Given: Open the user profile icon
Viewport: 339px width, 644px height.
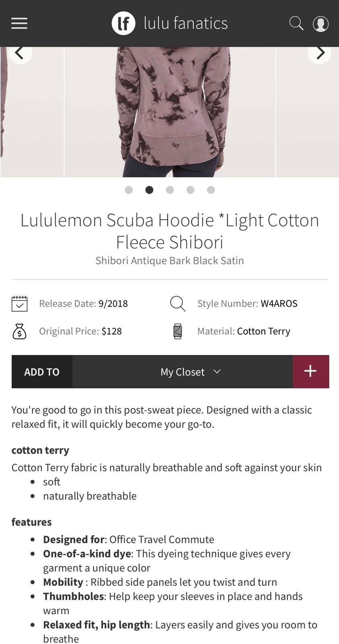Looking at the screenshot, I should pos(321,24).
